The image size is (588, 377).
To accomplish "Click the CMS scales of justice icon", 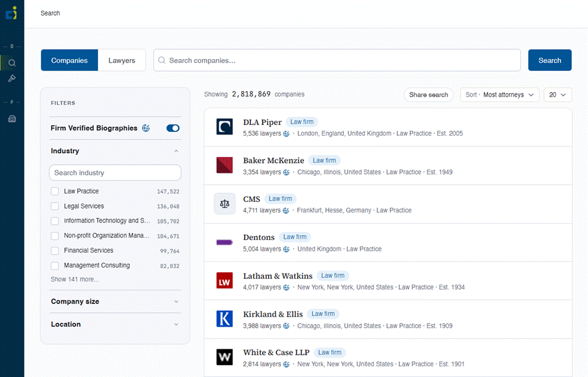I will click(x=225, y=204).
